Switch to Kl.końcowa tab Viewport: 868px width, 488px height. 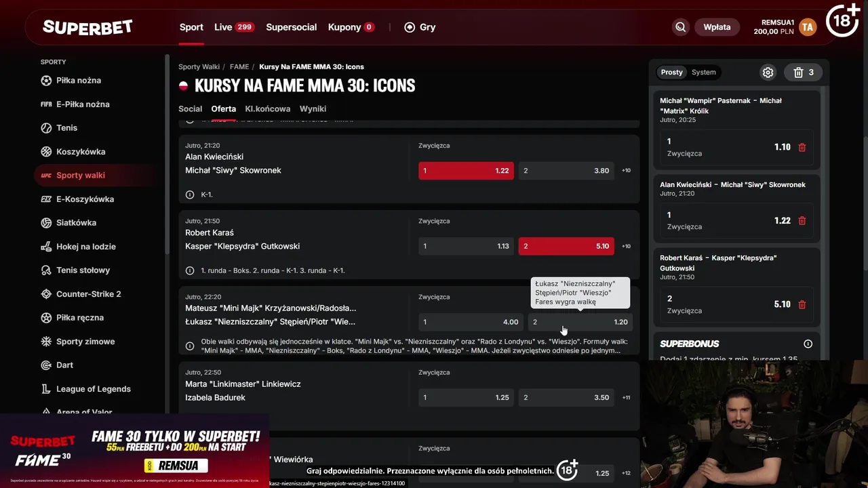tap(268, 108)
